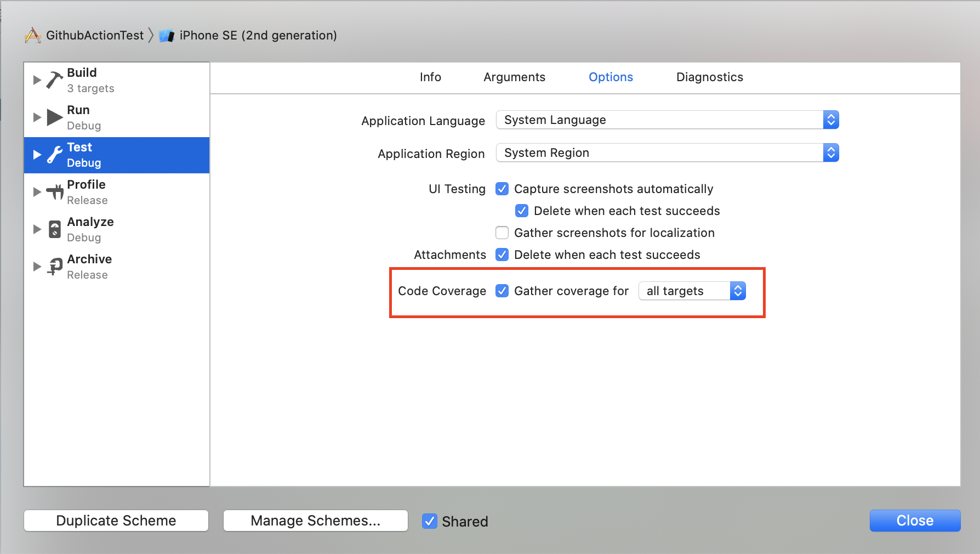Click the 'Application Region' label
This screenshot has height=554, width=980.
point(431,154)
